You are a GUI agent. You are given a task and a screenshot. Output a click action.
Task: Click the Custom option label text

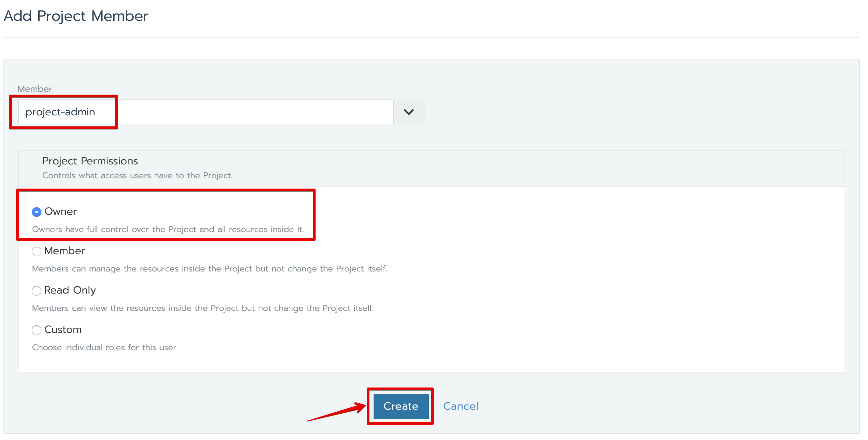point(63,329)
